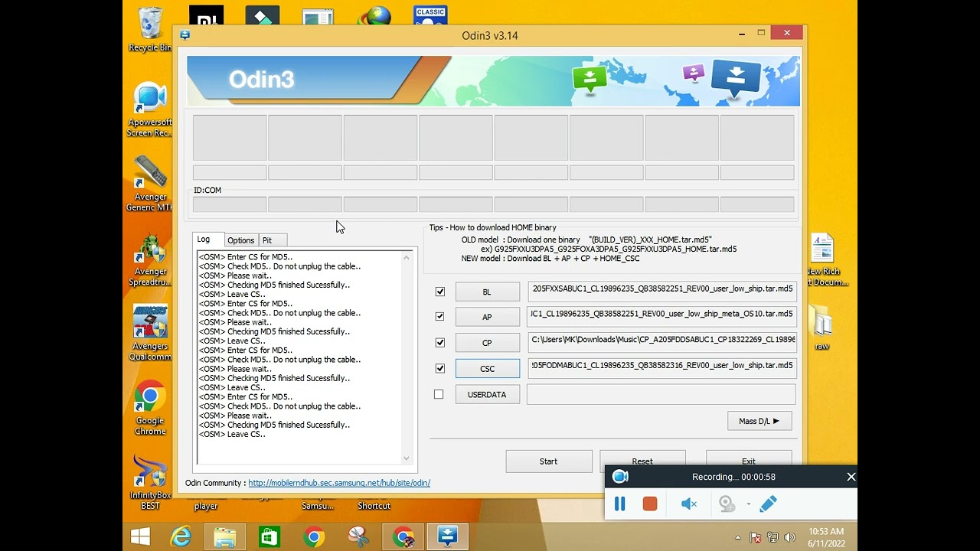
Task: Click the CLASSIC desktop icon behind Odin
Action: [x=430, y=15]
